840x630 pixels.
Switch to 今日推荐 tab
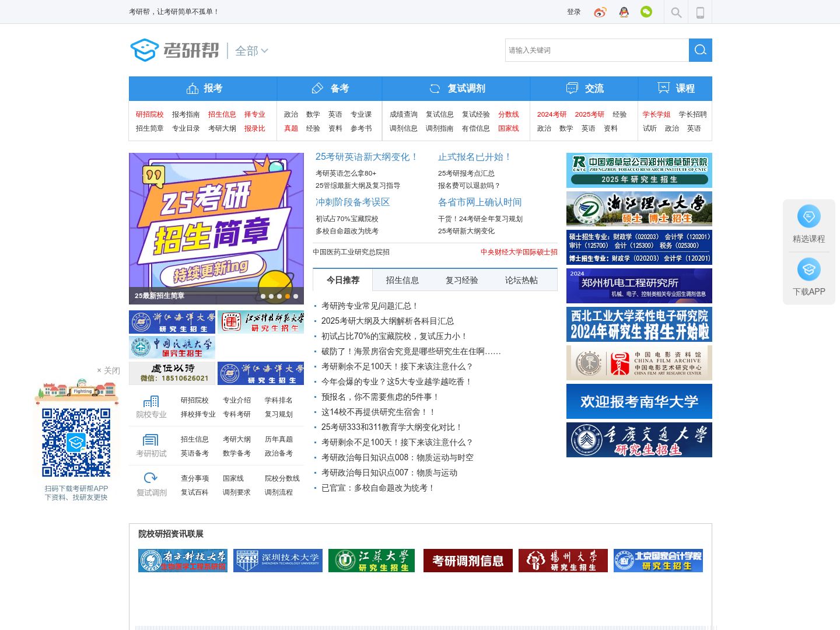(x=342, y=280)
